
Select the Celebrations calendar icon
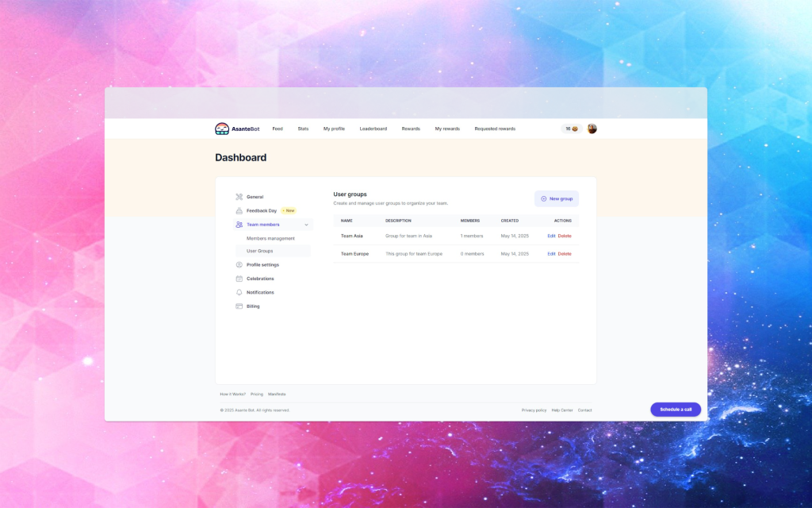click(239, 279)
